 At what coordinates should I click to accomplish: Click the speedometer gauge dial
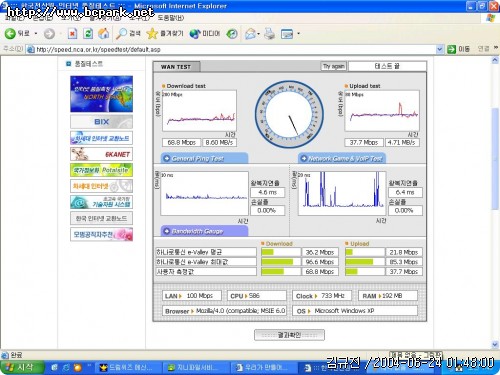[x=289, y=114]
